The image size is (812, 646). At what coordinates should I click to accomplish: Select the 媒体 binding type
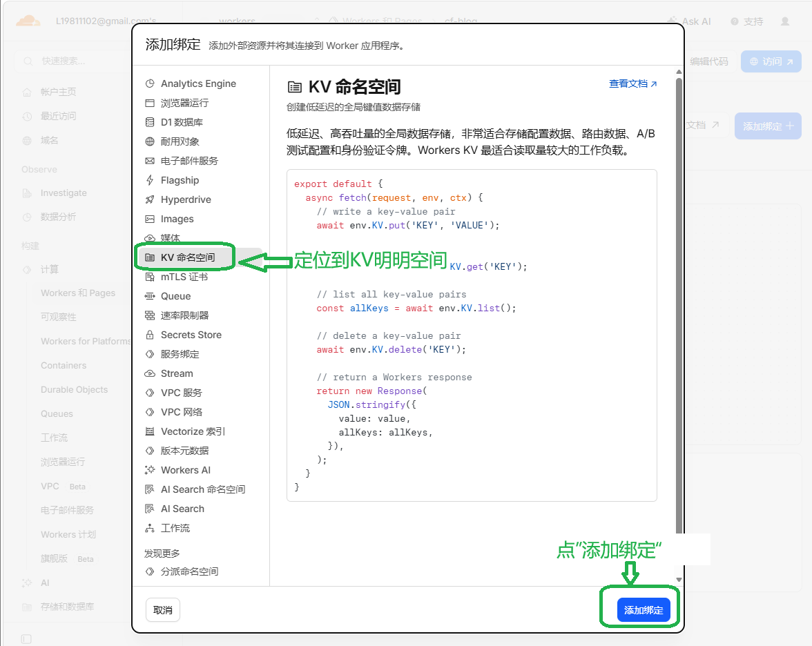pyautogui.click(x=170, y=238)
